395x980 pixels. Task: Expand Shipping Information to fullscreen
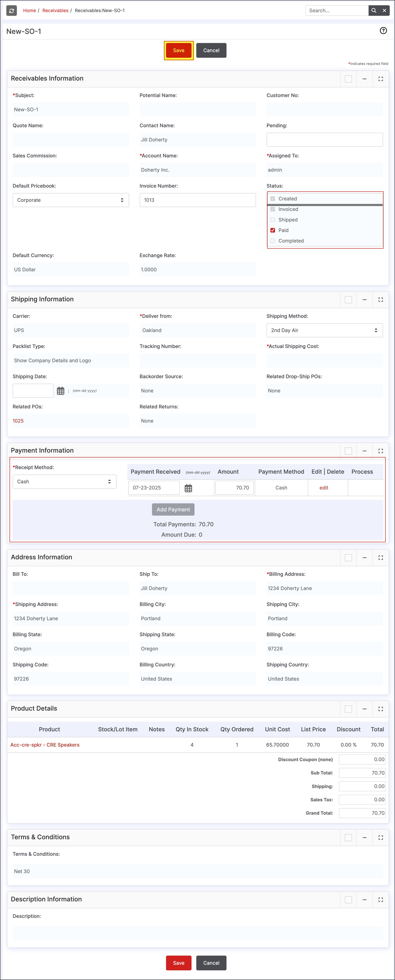[381, 300]
